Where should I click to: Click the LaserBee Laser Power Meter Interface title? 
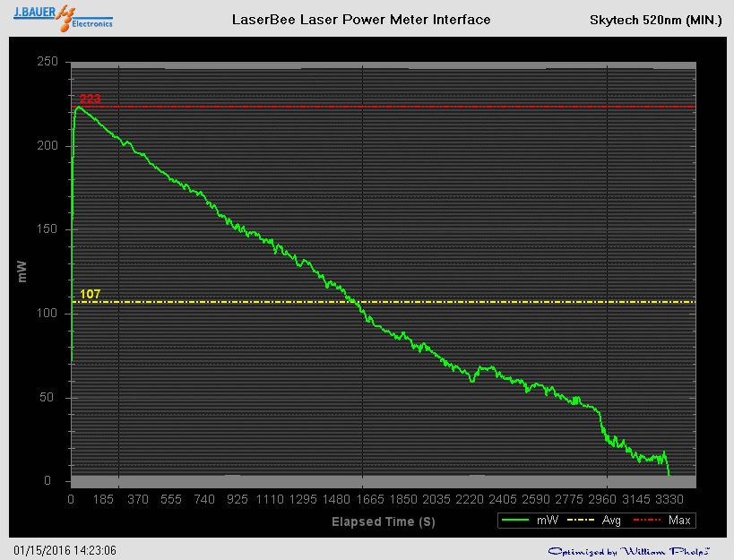coord(361,20)
